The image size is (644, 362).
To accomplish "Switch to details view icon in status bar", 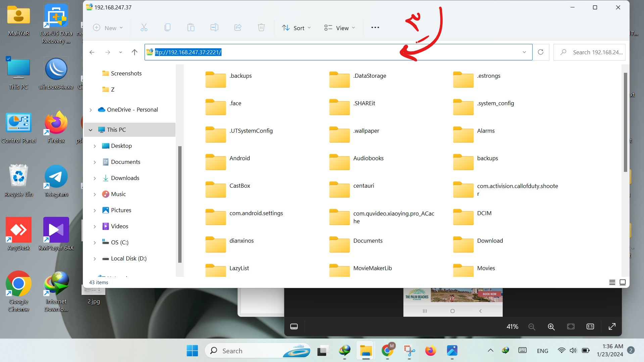I will [612, 282].
